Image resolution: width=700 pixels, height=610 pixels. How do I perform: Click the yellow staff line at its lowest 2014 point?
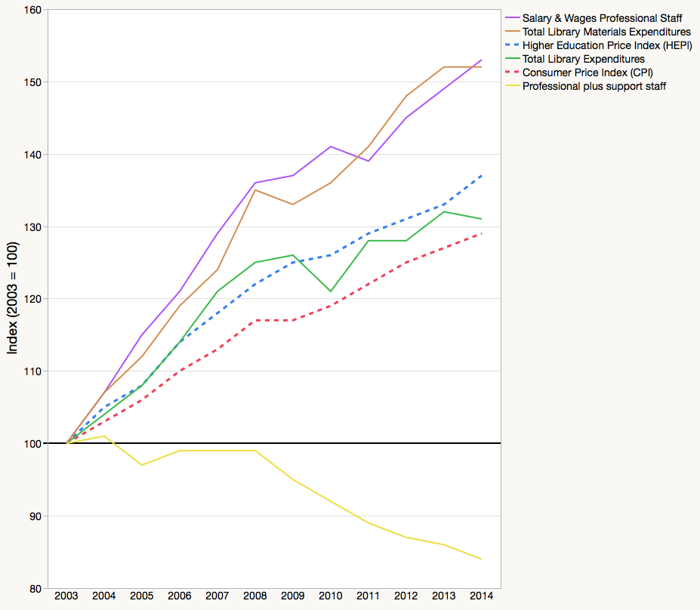click(x=481, y=559)
